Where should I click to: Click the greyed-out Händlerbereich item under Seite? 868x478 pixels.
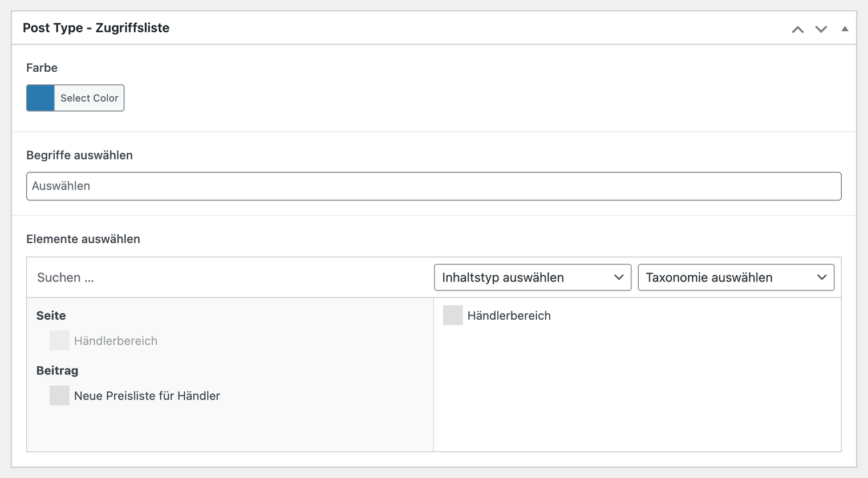pos(104,341)
